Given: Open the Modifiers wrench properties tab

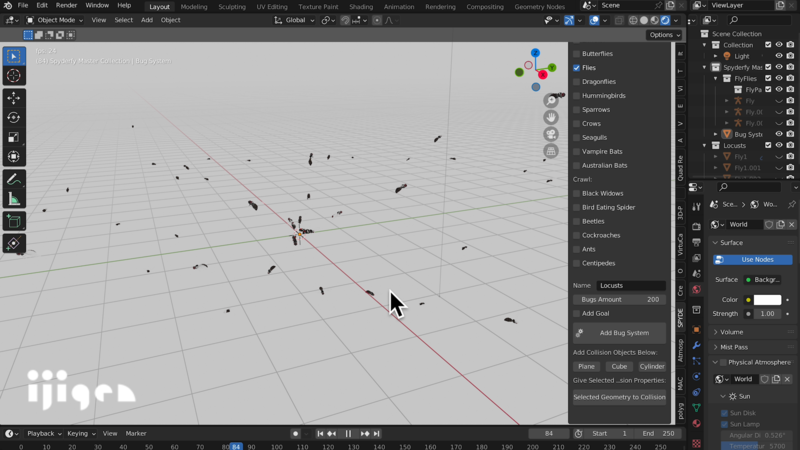Looking at the screenshot, I should pos(696,345).
